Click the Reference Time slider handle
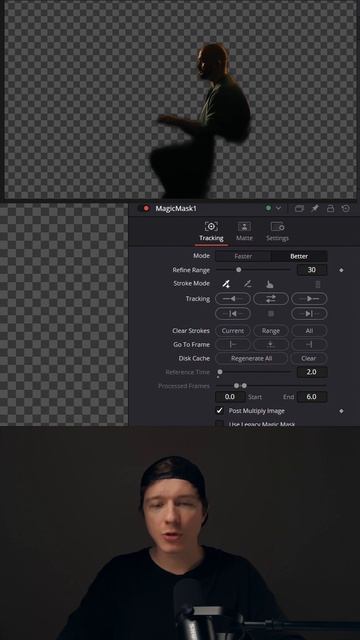The width and height of the screenshot is (360, 640). tap(220, 372)
